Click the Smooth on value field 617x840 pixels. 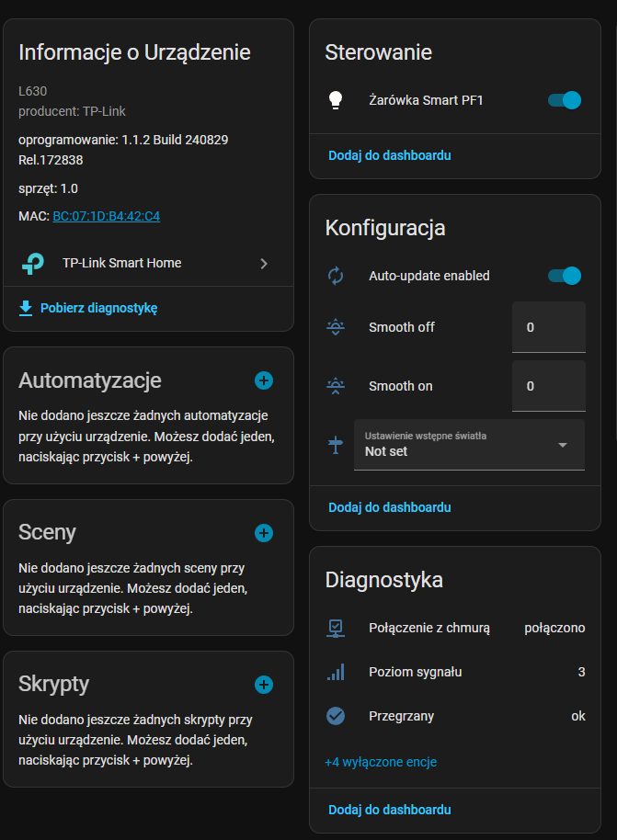(548, 386)
